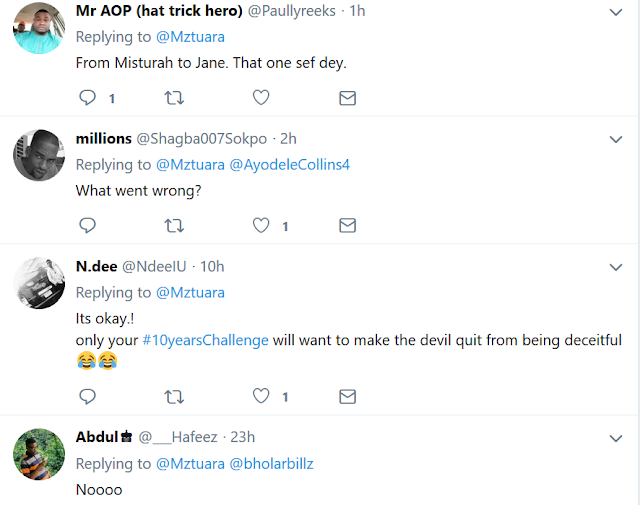Like the tweet from Mr AOP
Screen dimensions: 640x505
click(x=260, y=98)
